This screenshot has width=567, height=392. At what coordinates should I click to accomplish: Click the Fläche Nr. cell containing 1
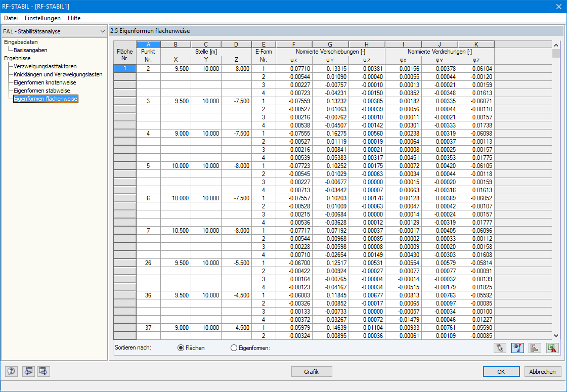click(125, 69)
